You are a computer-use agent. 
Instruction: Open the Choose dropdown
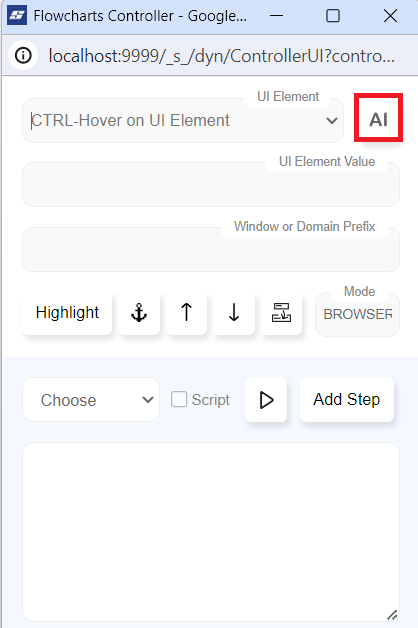tap(91, 400)
